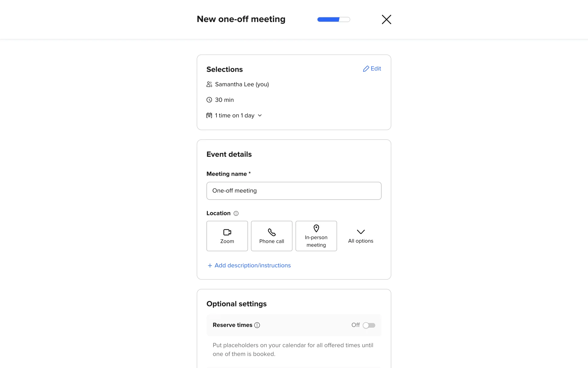Viewport: 588px width, 368px height.
Task: Expand the '1 time on 1 day' dropdown
Action: (x=260, y=115)
